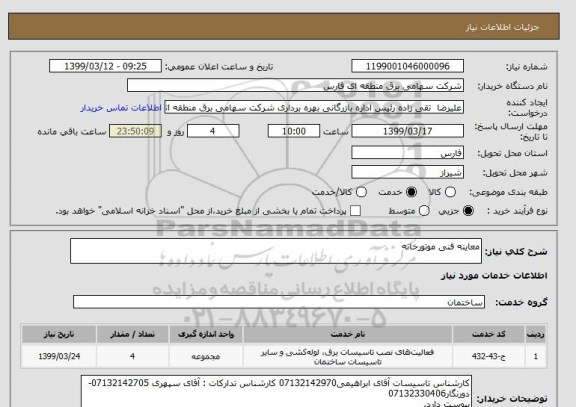Screen dimensions: 576x407
Task: Click the service name cell فعالیت‌های نصب تاسیسات
Action: coord(348,357)
